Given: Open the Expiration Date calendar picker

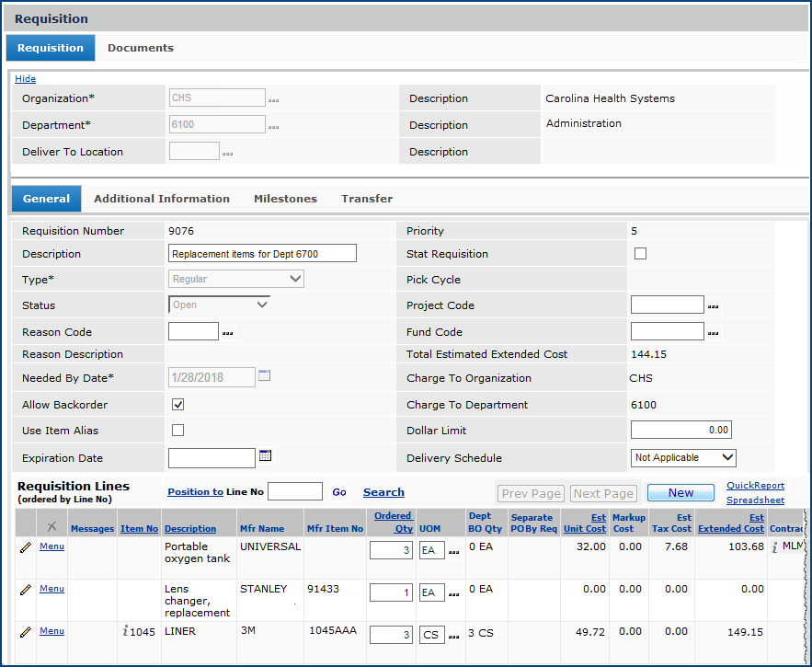Looking at the screenshot, I should tap(266, 455).
